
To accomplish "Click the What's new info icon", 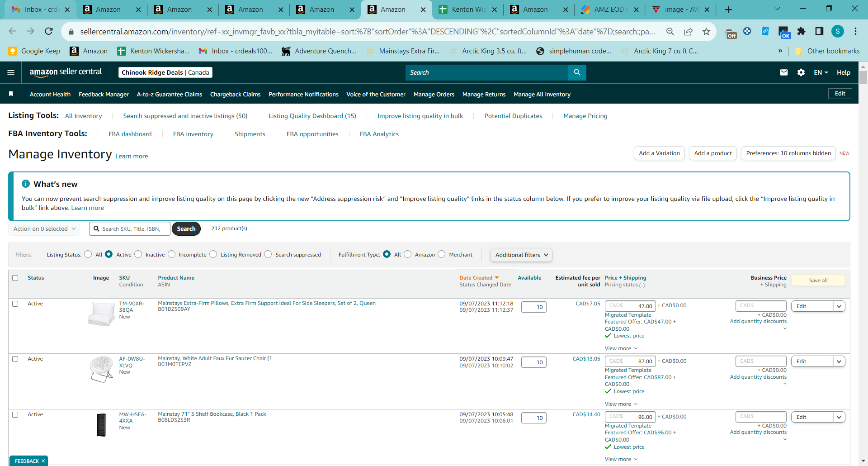I will pos(26,184).
